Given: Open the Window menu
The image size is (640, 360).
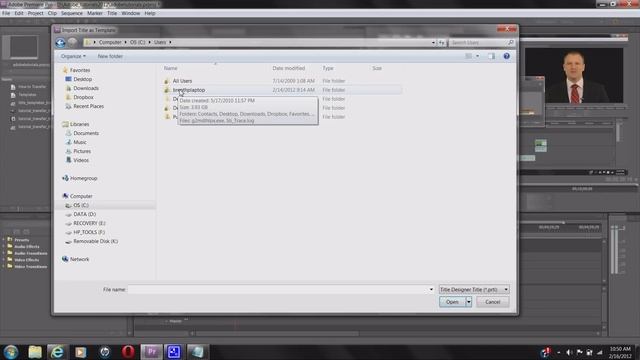Looking at the screenshot, I should point(131,13).
